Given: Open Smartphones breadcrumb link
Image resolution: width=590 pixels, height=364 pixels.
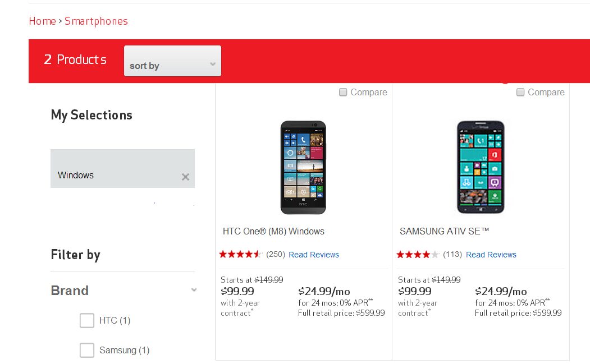Looking at the screenshot, I should point(96,21).
